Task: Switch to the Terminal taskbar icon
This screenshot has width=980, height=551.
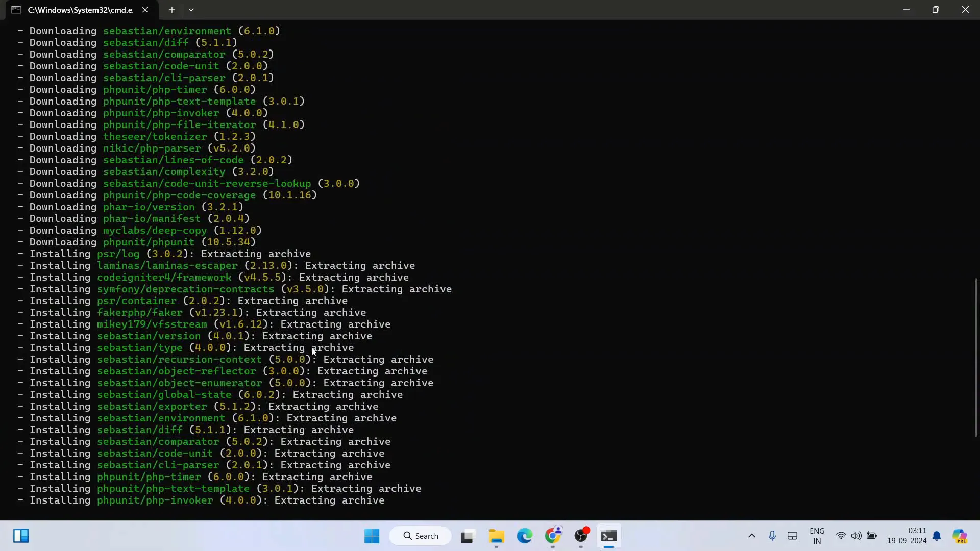Action: pyautogui.click(x=608, y=536)
